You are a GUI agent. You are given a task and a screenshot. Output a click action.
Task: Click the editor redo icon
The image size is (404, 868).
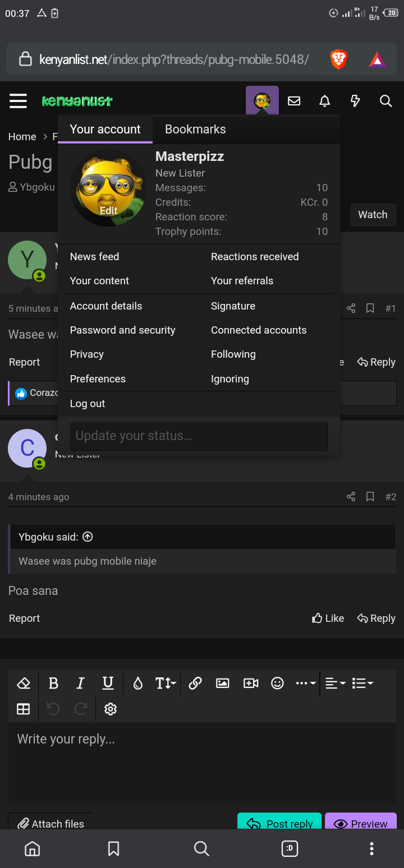tap(80, 709)
